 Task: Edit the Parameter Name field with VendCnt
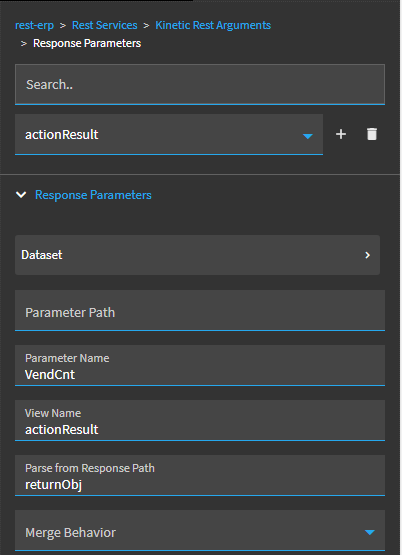point(200,366)
